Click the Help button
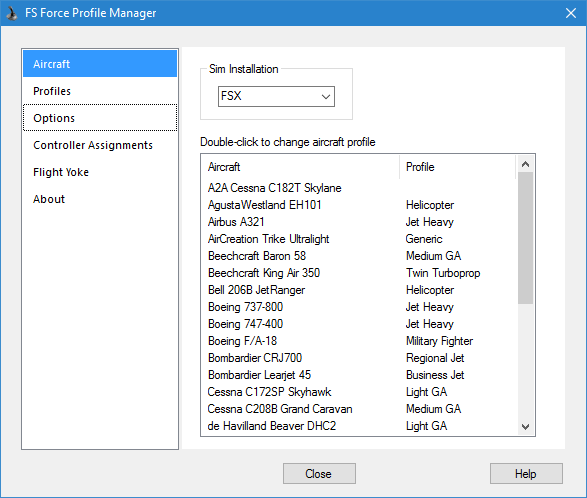 [526, 474]
